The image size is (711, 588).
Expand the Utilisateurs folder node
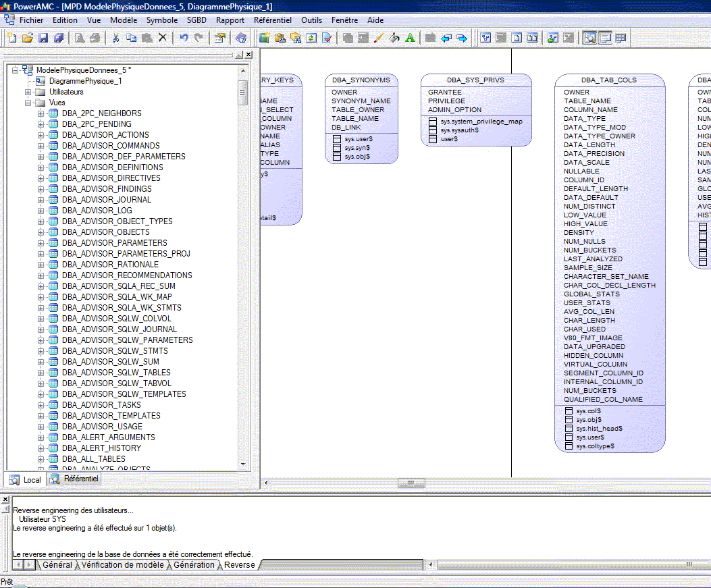point(28,92)
